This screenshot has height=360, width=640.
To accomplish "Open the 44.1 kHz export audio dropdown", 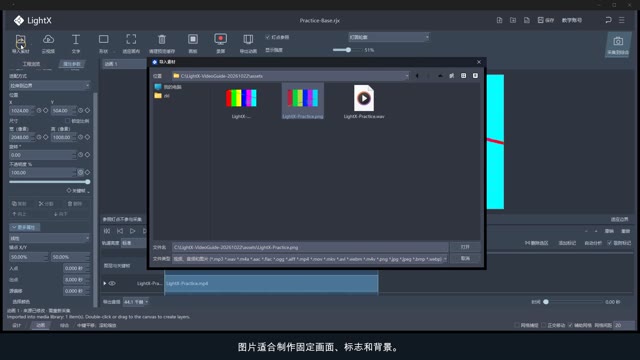I will pyautogui.click(x=136, y=302).
